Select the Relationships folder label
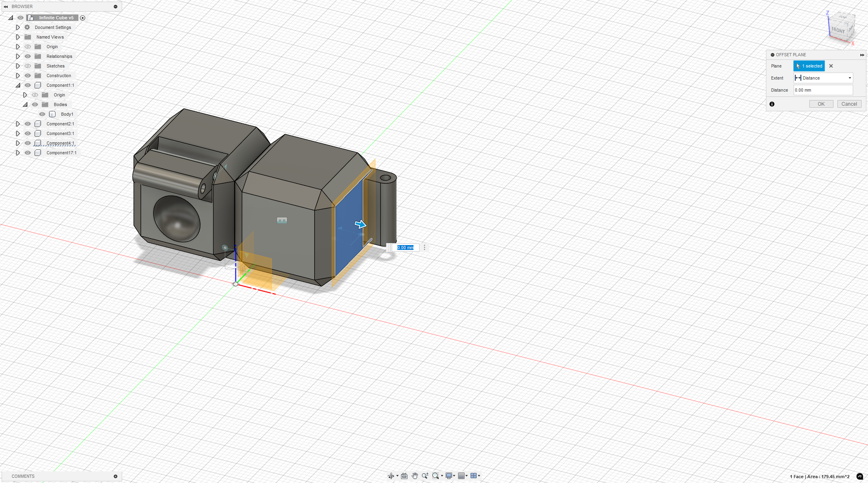868x483 pixels. tap(59, 56)
